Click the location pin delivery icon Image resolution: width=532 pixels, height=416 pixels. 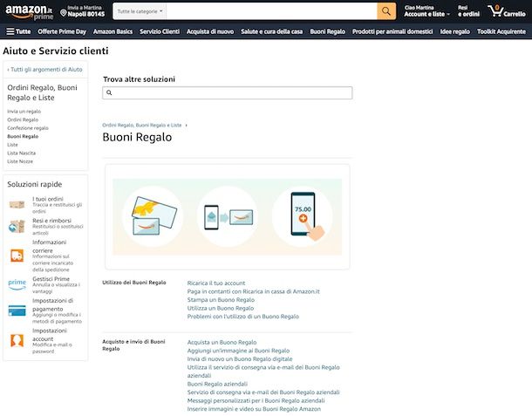63,13
